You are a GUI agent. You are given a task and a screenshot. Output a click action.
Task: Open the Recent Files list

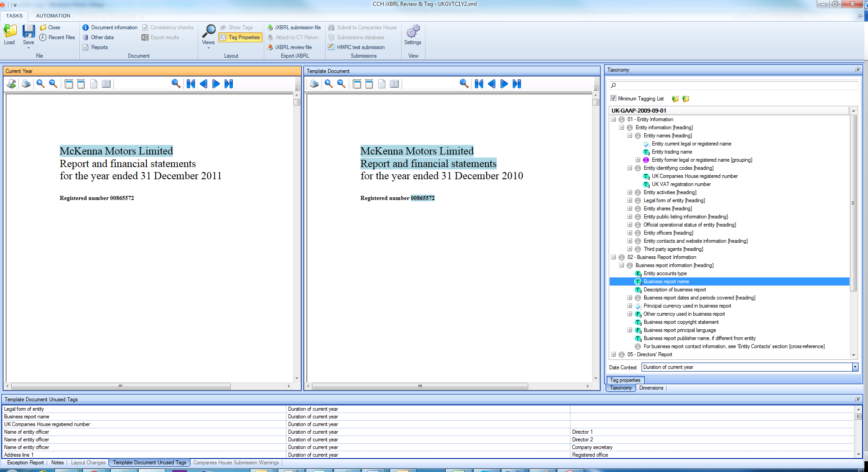[57, 37]
